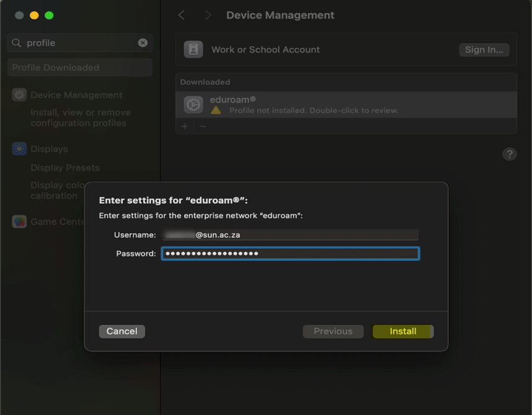The width and height of the screenshot is (532, 415).
Task: Click the Install button
Action: tap(402, 331)
